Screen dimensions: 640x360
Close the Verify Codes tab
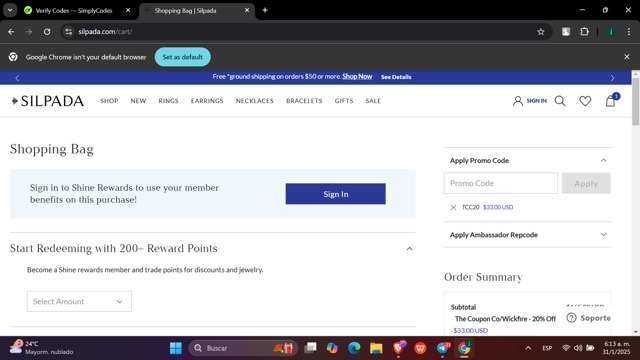[x=128, y=10]
